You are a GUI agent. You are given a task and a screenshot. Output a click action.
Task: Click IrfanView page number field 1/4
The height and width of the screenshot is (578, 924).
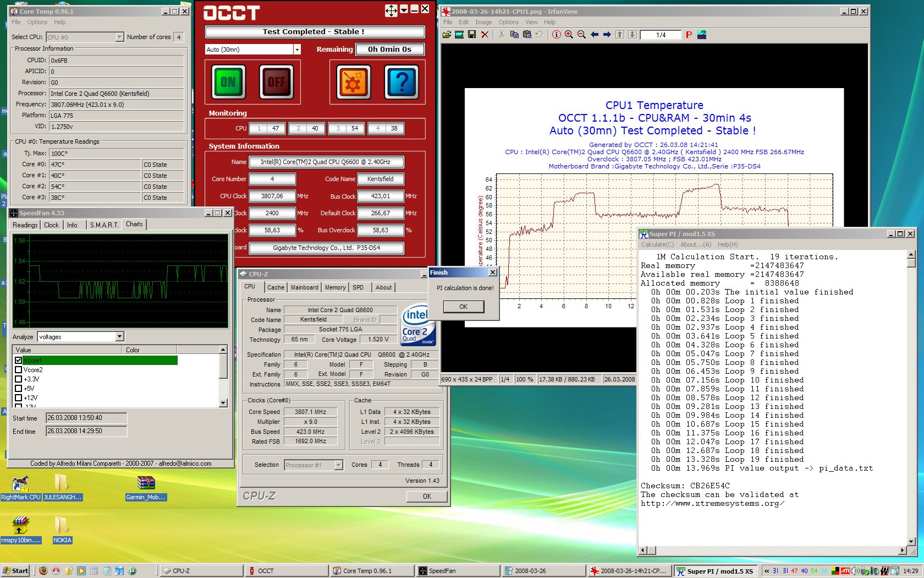pos(661,35)
